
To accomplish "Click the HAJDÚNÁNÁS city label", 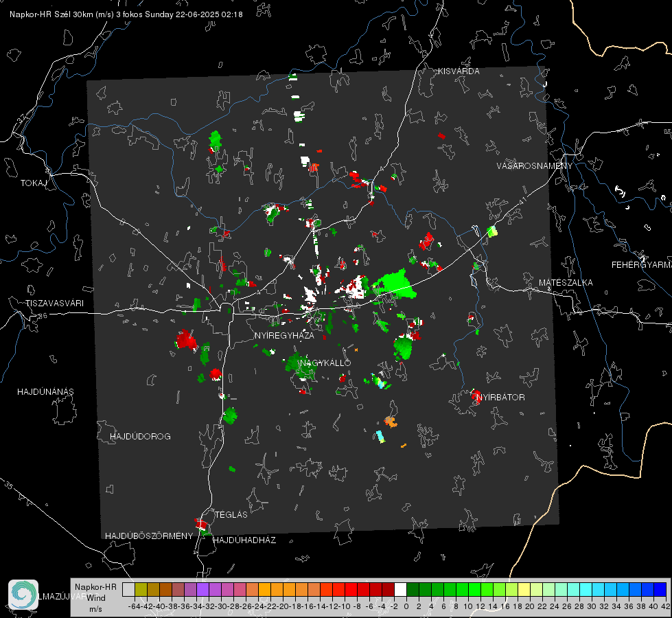I will pyautogui.click(x=45, y=392).
